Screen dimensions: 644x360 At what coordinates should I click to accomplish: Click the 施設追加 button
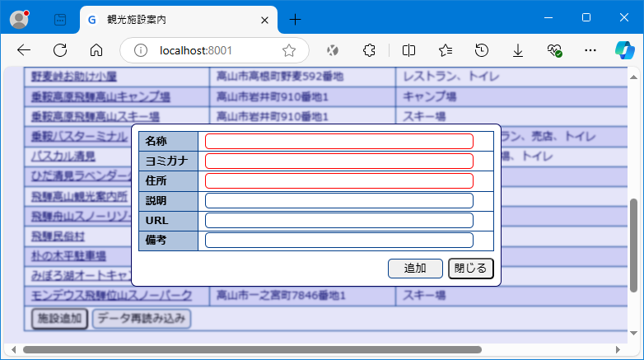coord(60,319)
